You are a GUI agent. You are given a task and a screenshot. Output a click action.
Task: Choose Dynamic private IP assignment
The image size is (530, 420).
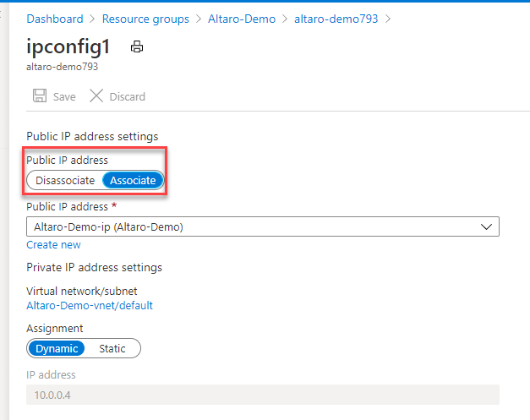tap(57, 348)
